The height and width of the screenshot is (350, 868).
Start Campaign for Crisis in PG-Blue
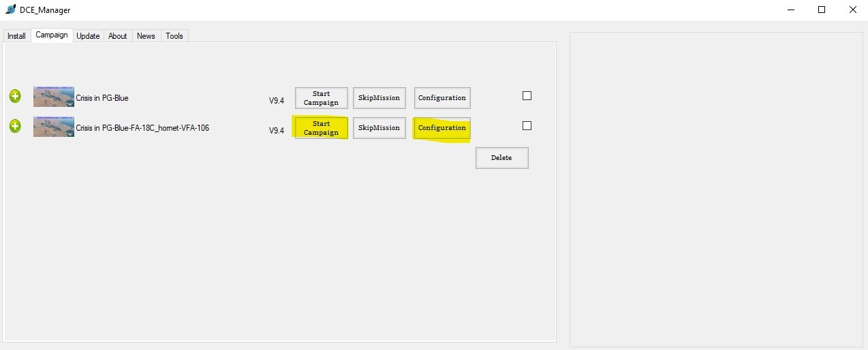[322, 98]
